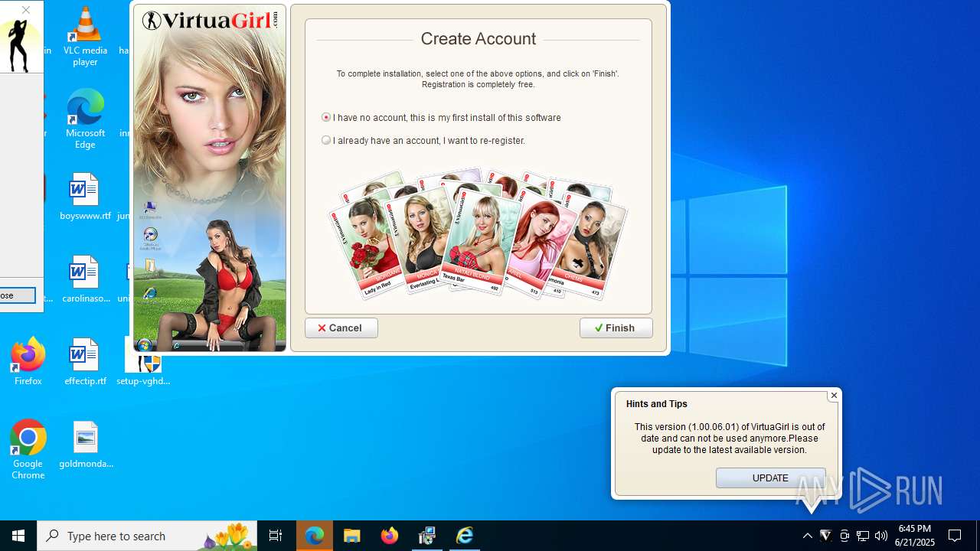980x551 pixels.
Task: Switch to installer app on the taskbar
Action: tap(427, 536)
